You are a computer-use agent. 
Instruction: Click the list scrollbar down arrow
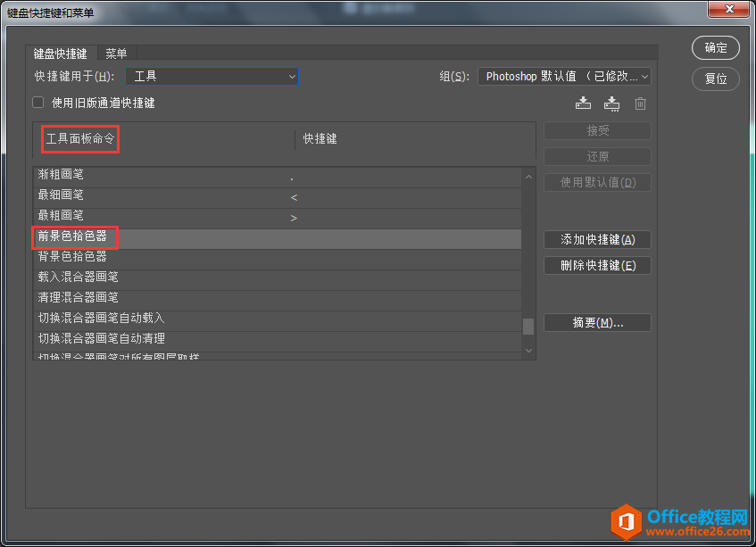[528, 351]
